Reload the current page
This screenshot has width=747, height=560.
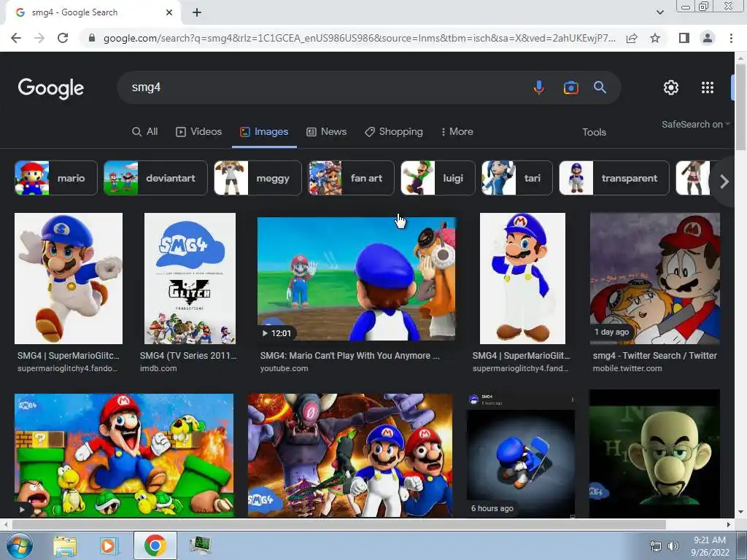click(63, 38)
